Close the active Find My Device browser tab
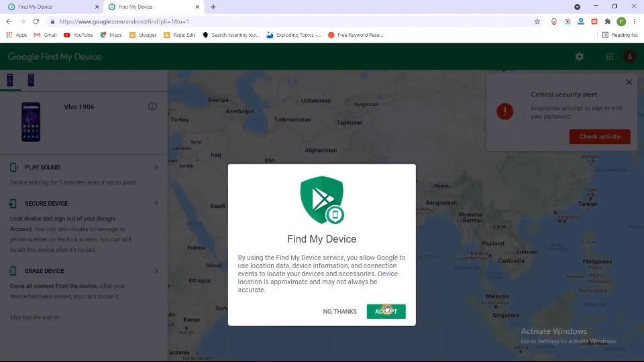 pos(197,7)
